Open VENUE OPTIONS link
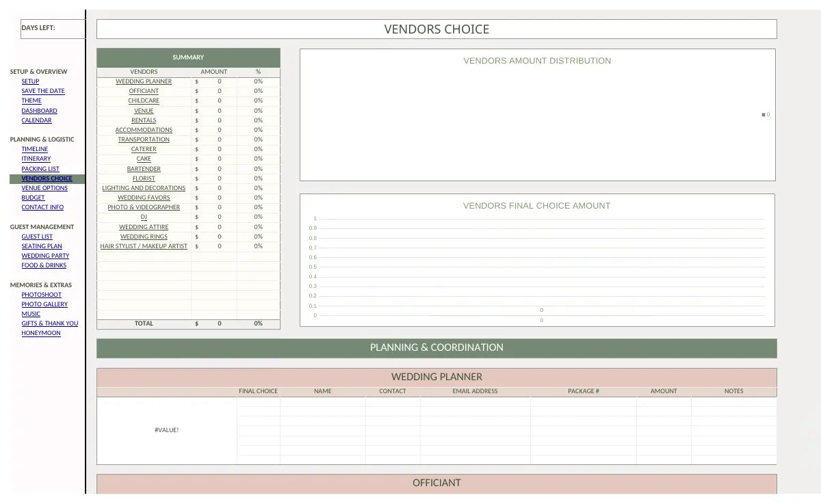The width and height of the screenshot is (821, 504). tap(44, 188)
